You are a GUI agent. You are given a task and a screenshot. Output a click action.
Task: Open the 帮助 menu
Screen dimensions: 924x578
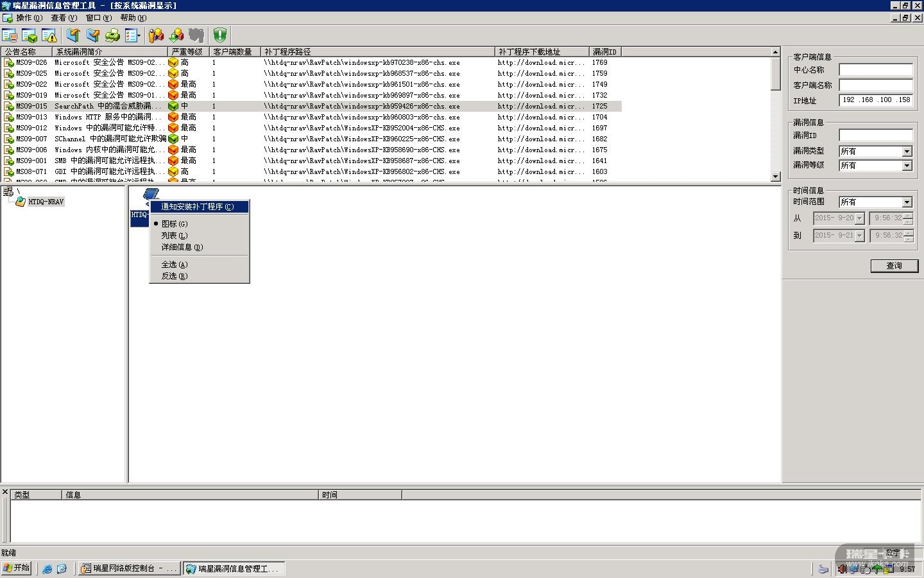pyautogui.click(x=133, y=18)
